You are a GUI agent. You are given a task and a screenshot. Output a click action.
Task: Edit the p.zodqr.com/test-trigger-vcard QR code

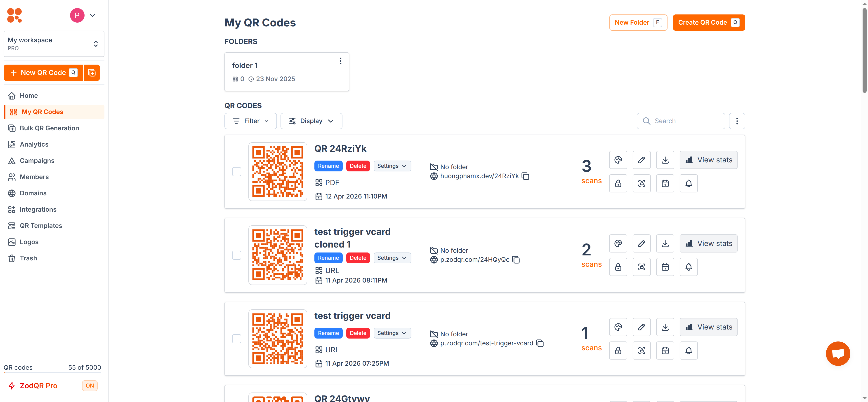pyautogui.click(x=642, y=327)
